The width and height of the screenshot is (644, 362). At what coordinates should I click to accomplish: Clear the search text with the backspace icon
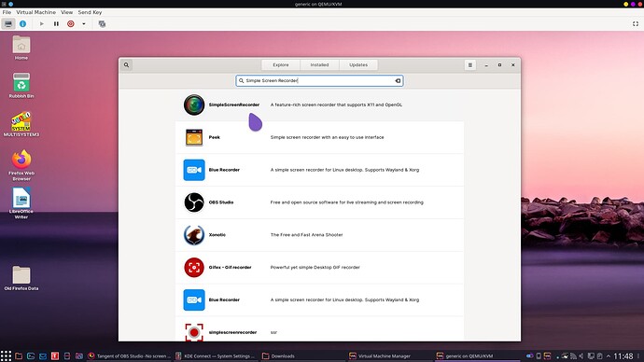coord(398,81)
